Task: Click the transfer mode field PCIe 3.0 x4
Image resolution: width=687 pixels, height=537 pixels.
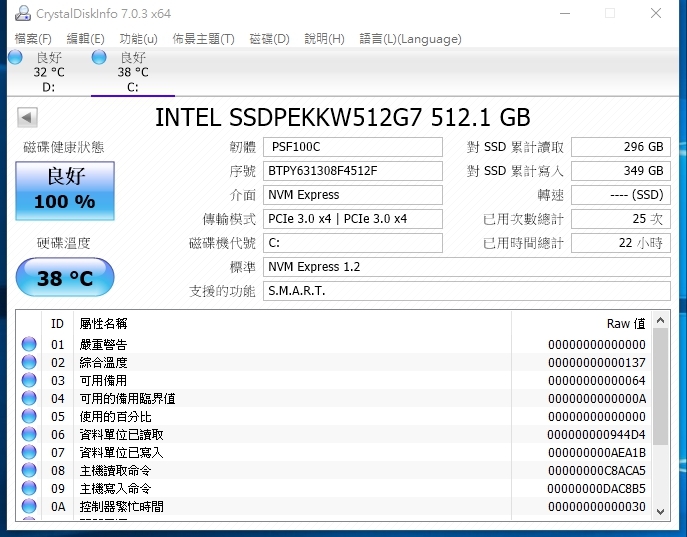Action: tap(353, 219)
